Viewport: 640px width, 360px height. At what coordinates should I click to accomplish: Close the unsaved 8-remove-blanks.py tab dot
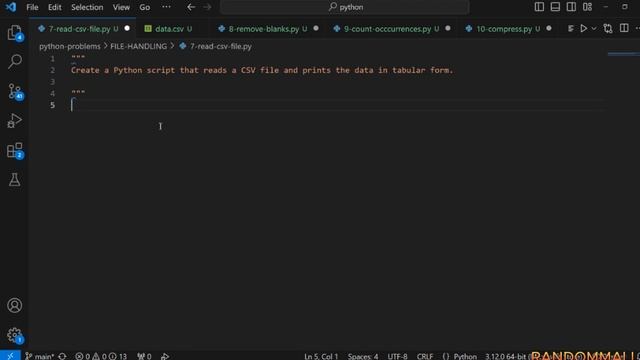click(x=316, y=28)
